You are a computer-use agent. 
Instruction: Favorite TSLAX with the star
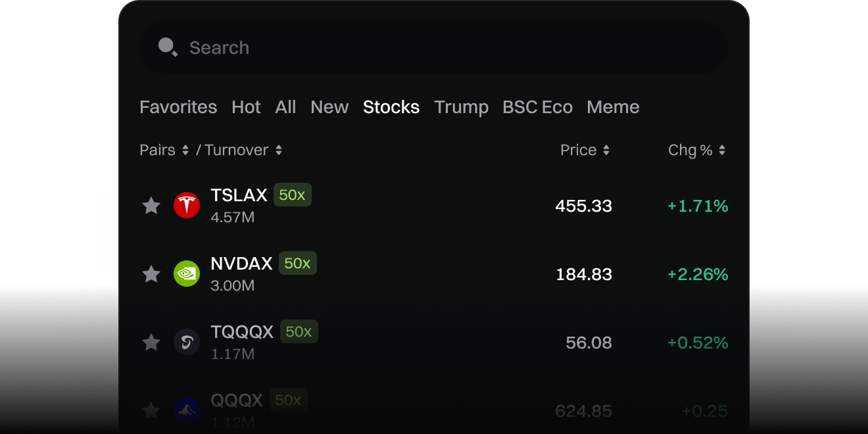tap(151, 206)
